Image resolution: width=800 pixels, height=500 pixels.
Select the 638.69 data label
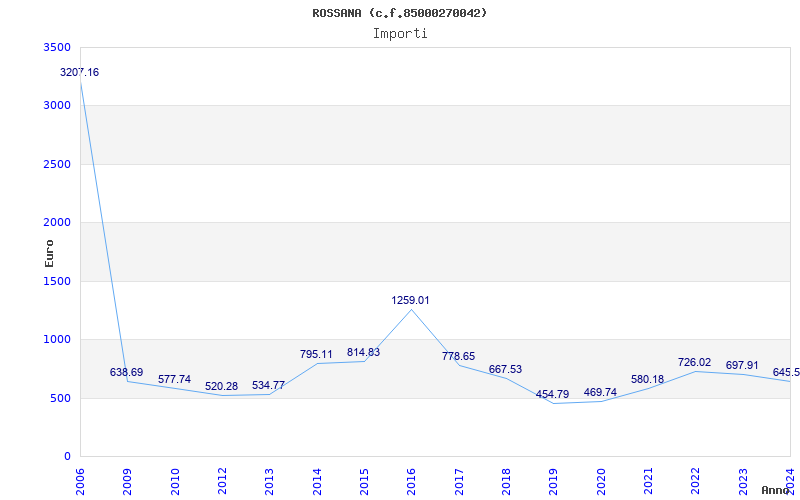(x=127, y=372)
